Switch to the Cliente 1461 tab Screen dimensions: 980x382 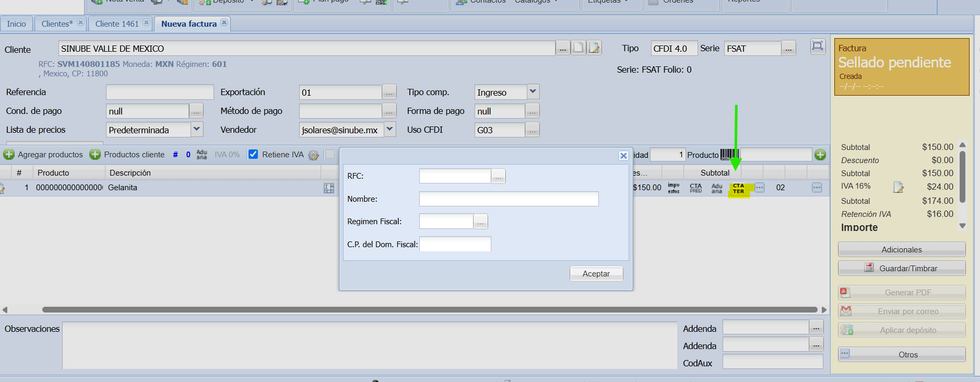point(117,24)
